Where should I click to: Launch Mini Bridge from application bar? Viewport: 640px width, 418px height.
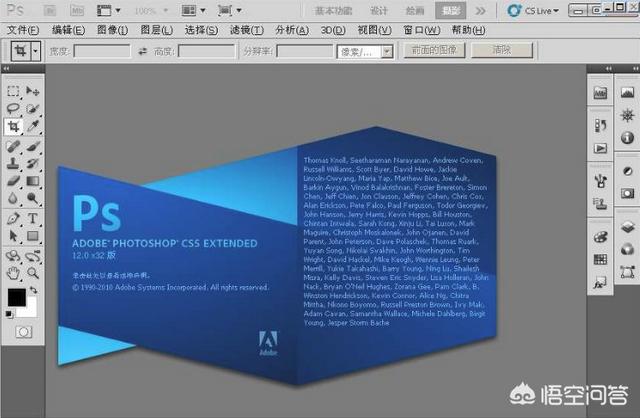coord(77,10)
